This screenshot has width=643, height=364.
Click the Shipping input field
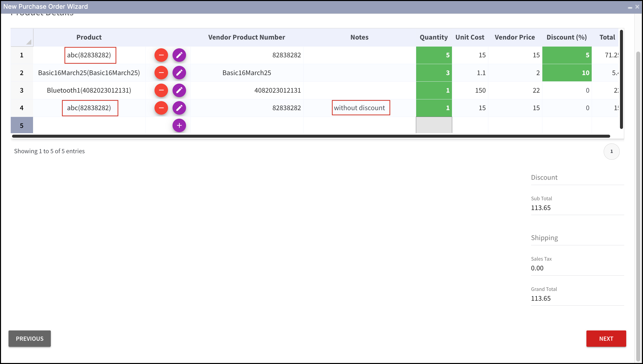(577, 238)
